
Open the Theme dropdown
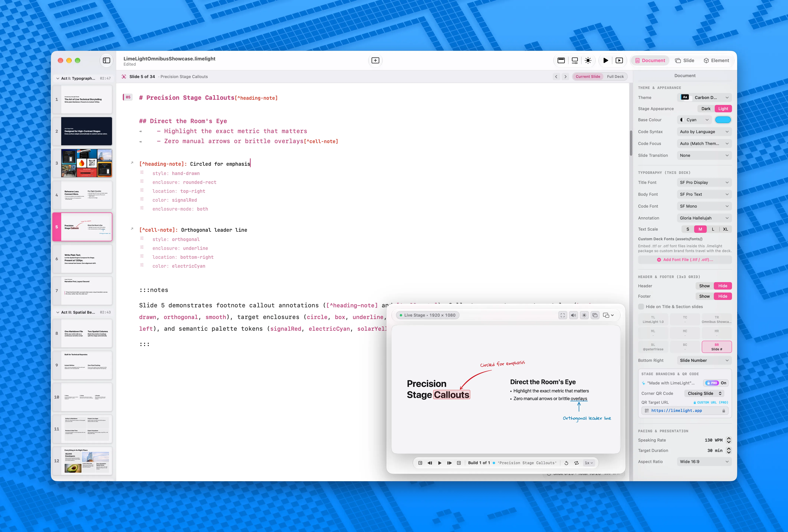pyautogui.click(x=705, y=98)
